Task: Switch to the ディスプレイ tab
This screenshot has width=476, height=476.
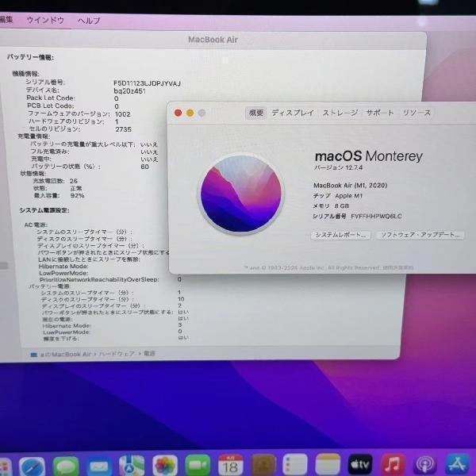Action: 293,113
